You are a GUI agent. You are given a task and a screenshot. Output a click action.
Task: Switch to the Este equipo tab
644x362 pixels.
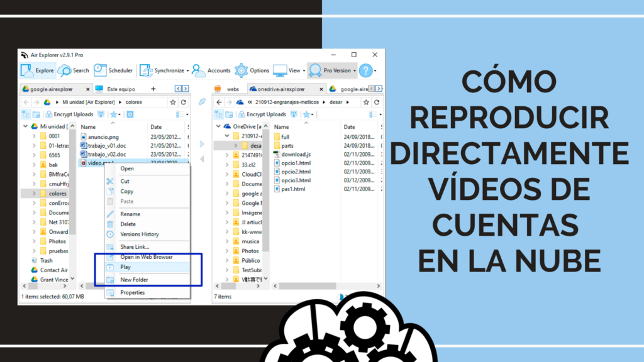click(x=116, y=89)
